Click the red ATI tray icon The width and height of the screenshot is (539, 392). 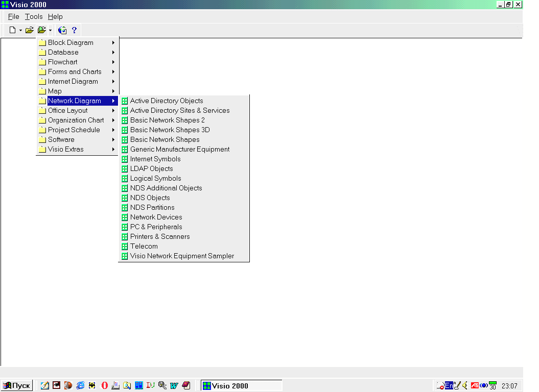pos(475,385)
